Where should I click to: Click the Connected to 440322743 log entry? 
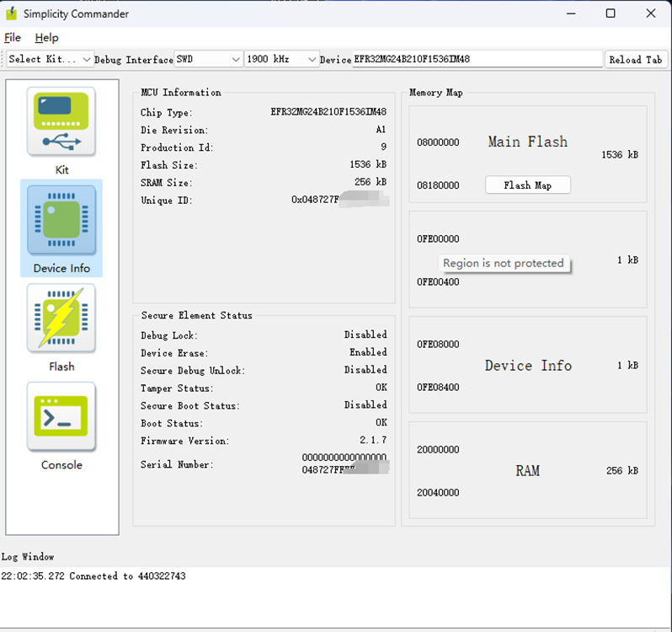pyautogui.click(x=93, y=576)
